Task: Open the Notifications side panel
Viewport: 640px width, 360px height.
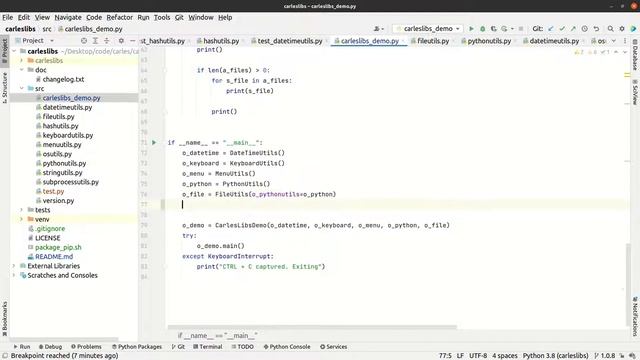Action: (x=635, y=316)
